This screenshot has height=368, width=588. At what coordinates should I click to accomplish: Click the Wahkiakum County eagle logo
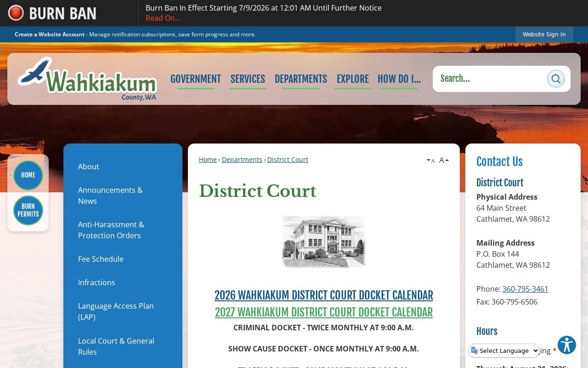pos(87,79)
